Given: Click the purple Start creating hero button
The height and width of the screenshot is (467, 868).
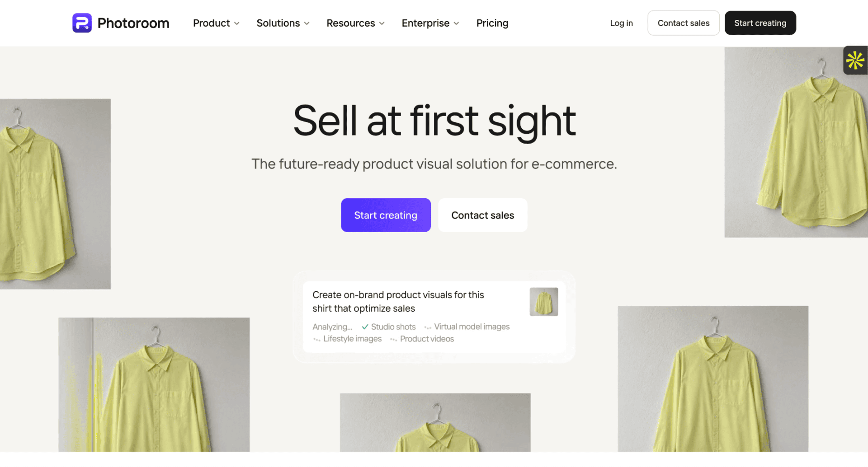Looking at the screenshot, I should point(386,215).
